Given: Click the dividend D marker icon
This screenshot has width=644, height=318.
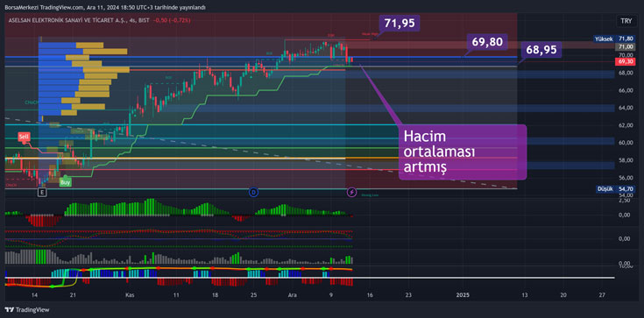Looking at the screenshot, I should [253, 192].
